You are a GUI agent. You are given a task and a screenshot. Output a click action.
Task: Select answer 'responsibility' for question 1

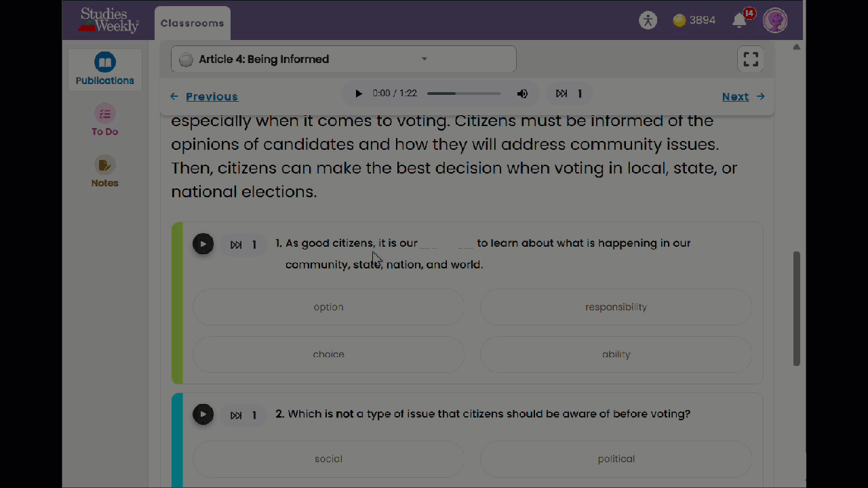tap(616, 307)
